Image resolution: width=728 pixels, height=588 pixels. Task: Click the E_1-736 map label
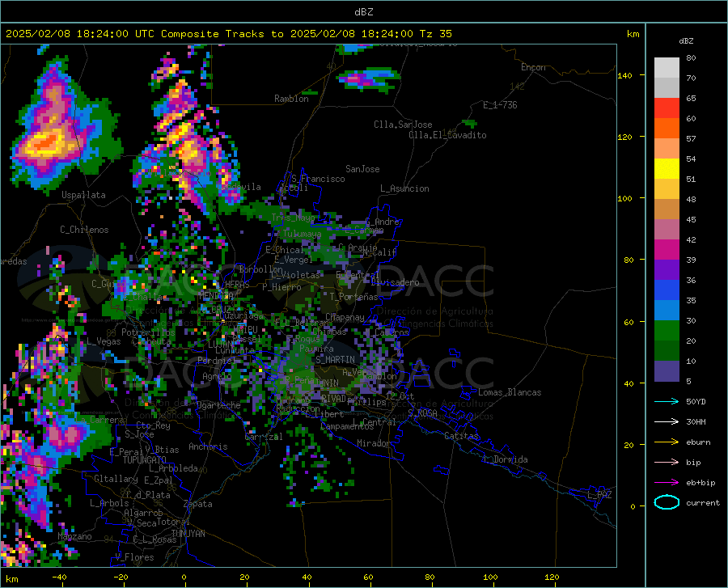pyautogui.click(x=500, y=105)
